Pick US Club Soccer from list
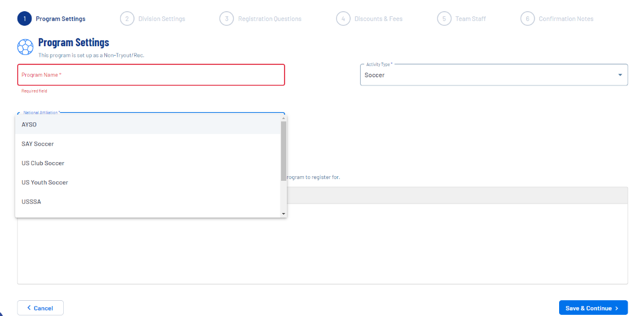The image size is (644, 316). click(x=43, y=163)
